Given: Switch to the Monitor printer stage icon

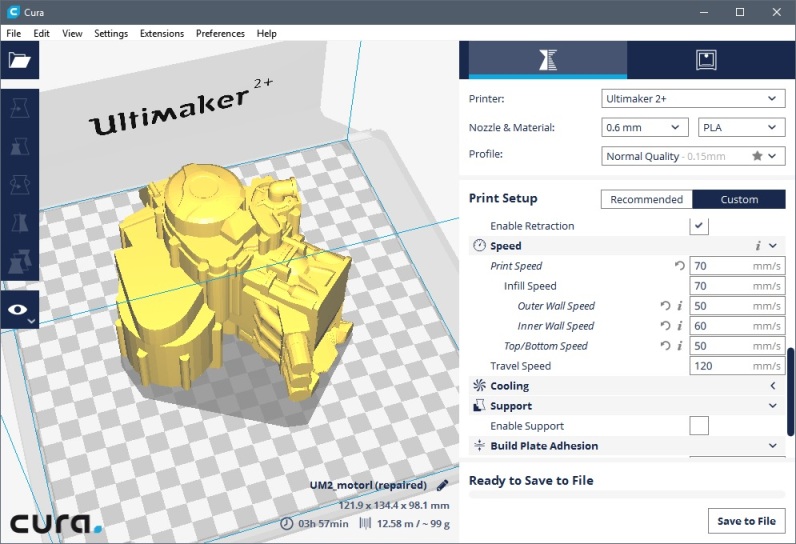Looking at the screenshot, I should point(706,60).
